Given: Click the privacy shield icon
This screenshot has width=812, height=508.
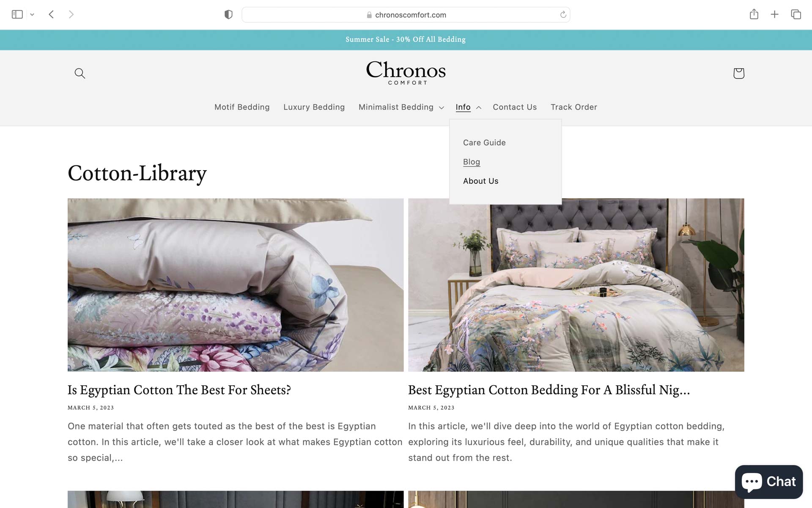Looking at the screenshot, I should click(x=228, y=14).
